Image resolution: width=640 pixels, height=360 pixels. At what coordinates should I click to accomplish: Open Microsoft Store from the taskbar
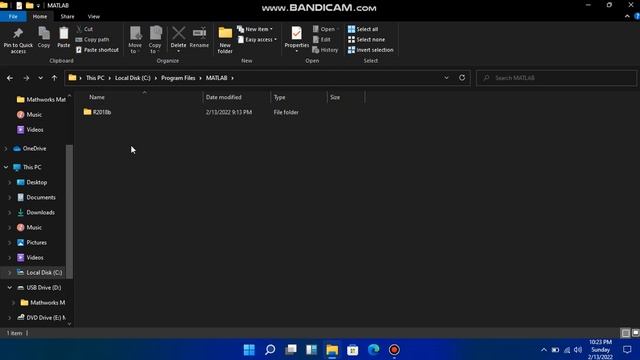click(x=353, y=350)
